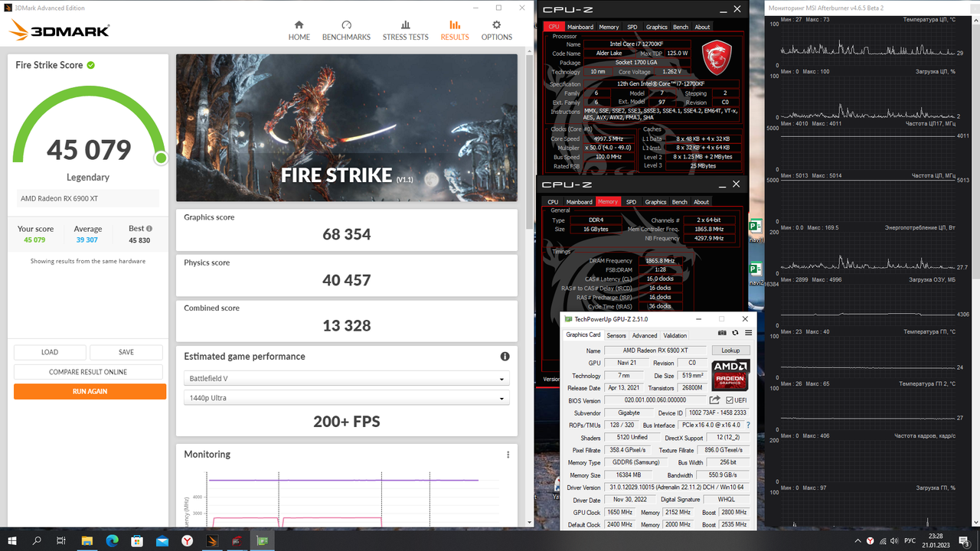Click AMD Radeon RX 6900 XT label under score
Image resolution: width=980 pixels, height=551 pixels.
[59, 199]
